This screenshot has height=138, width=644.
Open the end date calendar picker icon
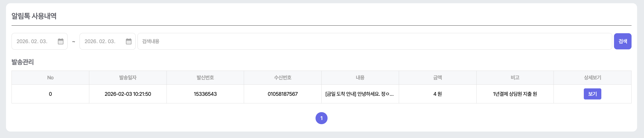pyautogui.click(x=128, y=42)
